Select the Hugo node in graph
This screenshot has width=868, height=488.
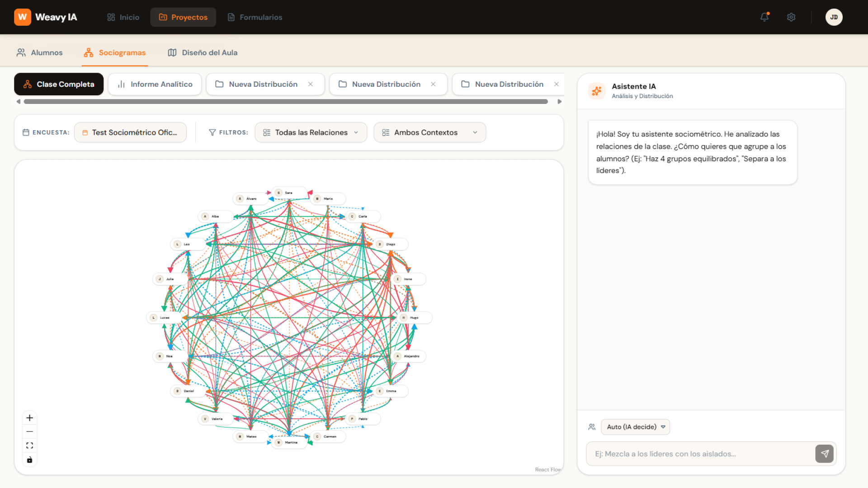[x=415, y=318]
